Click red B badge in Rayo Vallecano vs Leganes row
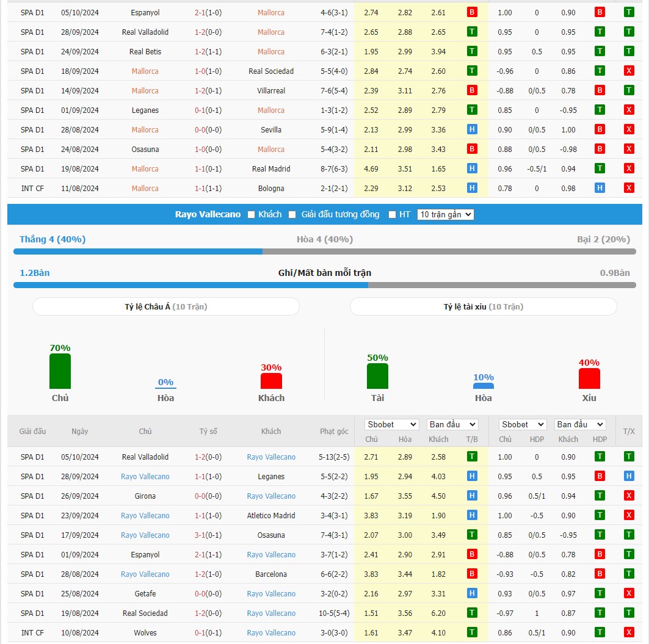The height and width of the screenshot is (644, 649). [600, 476]
